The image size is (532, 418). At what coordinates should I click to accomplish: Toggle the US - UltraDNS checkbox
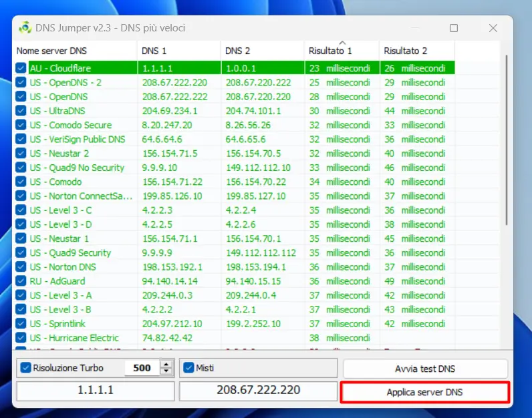coord(21,111)
